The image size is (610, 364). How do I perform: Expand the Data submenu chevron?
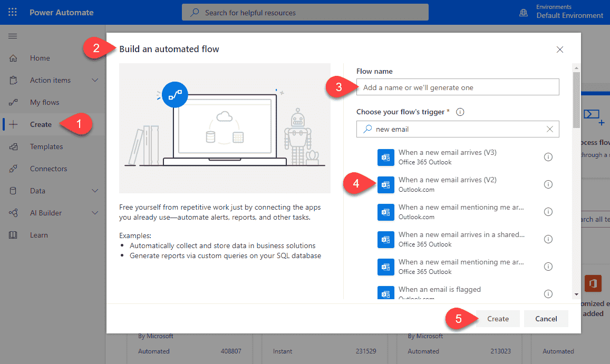coord(95,191)
